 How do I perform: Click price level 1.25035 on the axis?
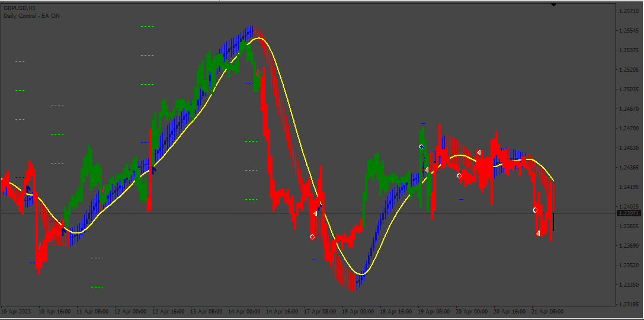tap(629, 89)
